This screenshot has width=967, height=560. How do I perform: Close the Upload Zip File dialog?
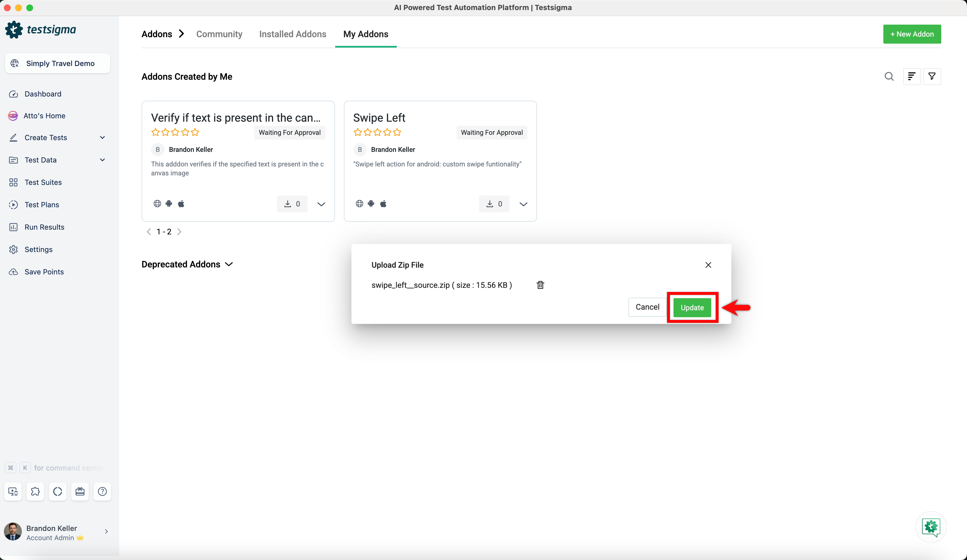point(708,265)
